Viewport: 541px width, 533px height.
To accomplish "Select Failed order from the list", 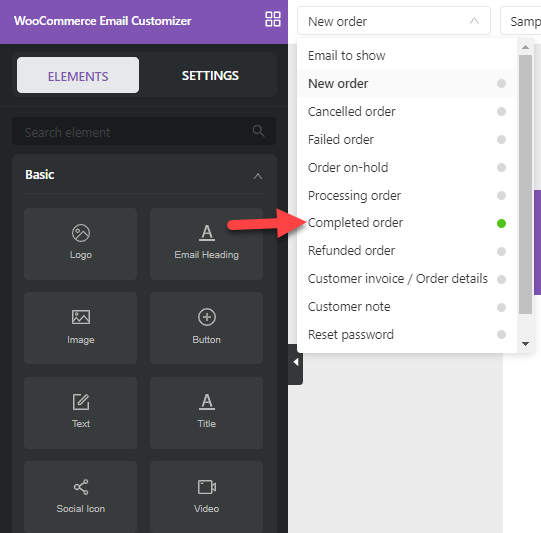I will point(407,139).
